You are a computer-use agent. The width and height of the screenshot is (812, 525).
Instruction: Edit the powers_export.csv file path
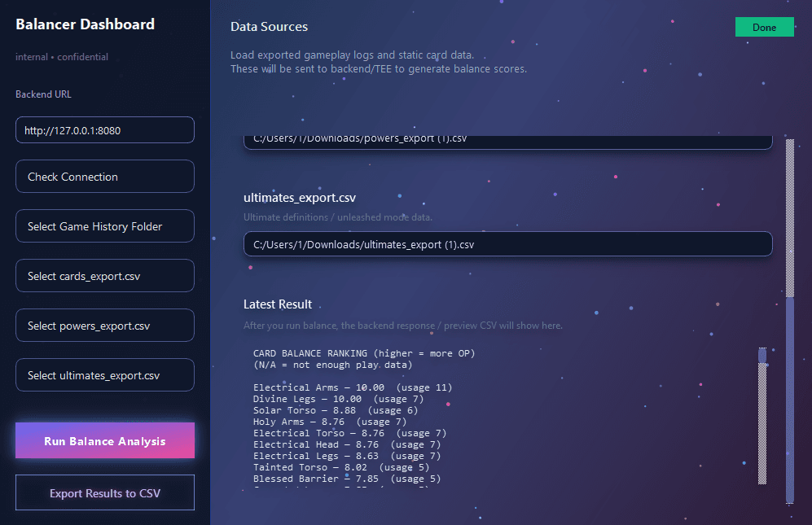point(507,138)
